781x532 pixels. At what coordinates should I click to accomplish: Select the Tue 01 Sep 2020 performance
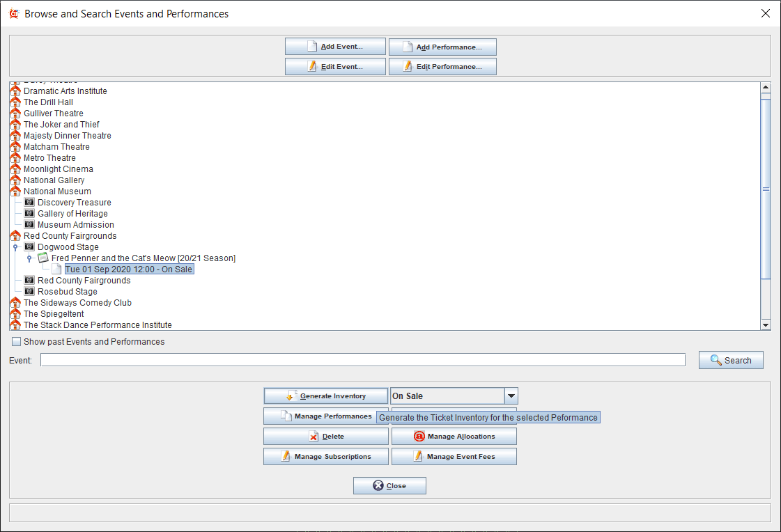pos(129,269)
